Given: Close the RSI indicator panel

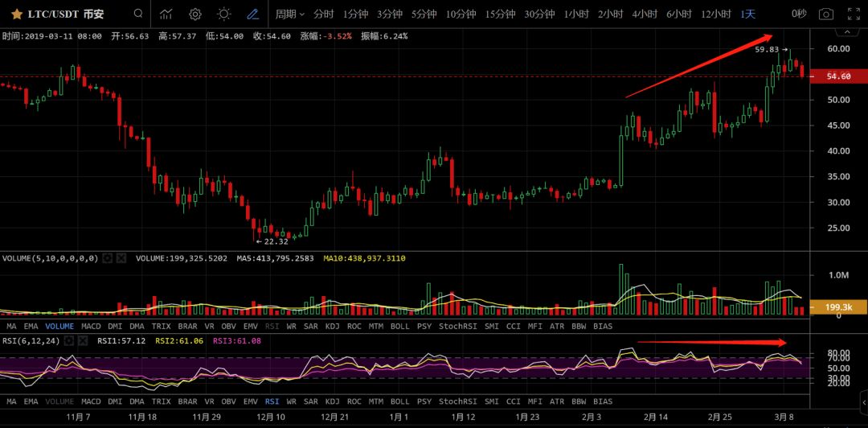Looking at the screenshot, I should pos(83,340).
